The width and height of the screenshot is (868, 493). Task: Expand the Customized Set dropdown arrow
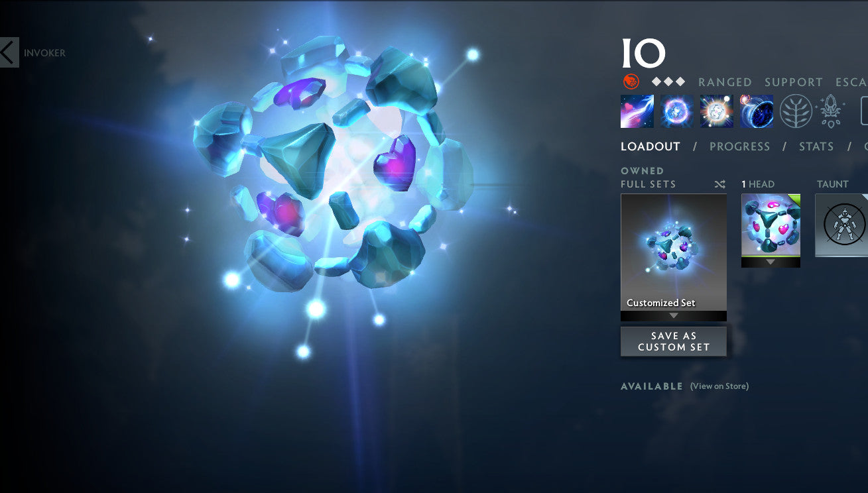pos(674,316)
